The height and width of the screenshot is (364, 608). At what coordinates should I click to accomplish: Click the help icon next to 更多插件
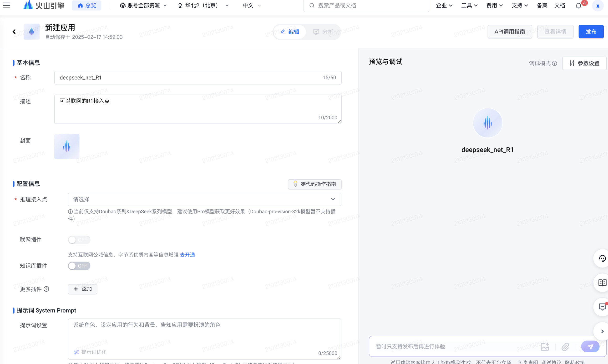coord(46,289)
